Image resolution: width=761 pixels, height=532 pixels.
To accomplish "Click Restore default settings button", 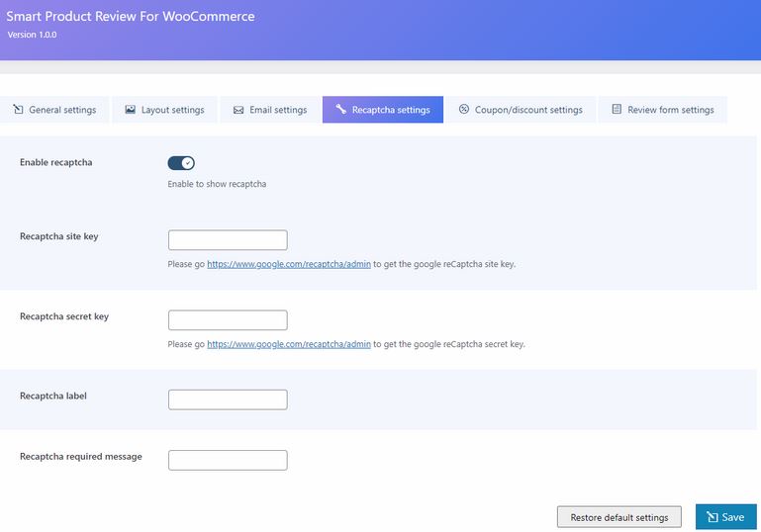I will 619,517.
